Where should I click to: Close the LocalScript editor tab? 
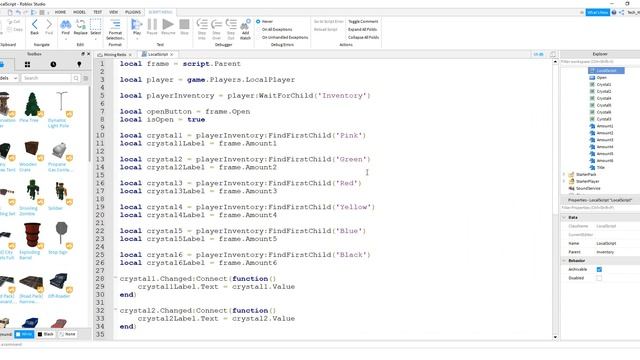pyautogui.click(x=172, y=54)
